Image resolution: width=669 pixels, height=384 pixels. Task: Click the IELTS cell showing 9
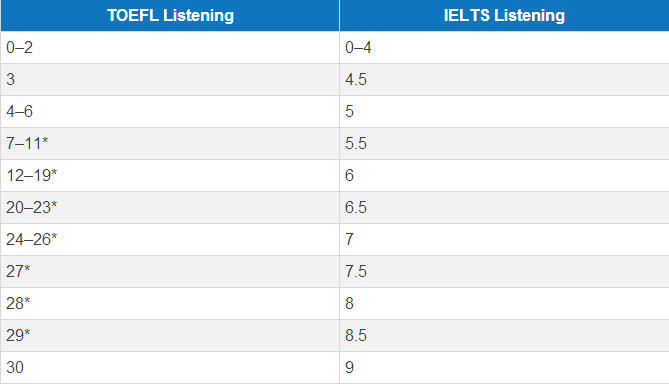click(x=504, y=367)
